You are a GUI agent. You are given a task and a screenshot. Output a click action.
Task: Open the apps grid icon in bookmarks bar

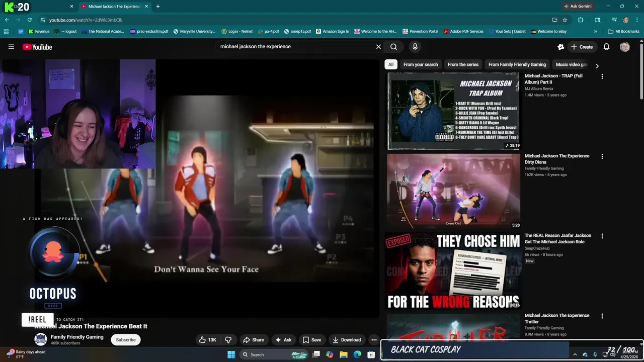click(x=6, y=31)
